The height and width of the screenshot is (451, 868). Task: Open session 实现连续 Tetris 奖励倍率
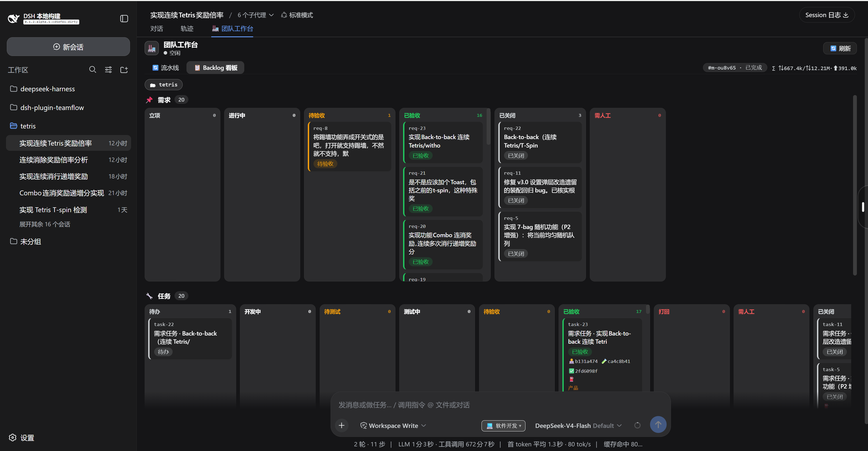pyautogui.click(x=68, y=143)
